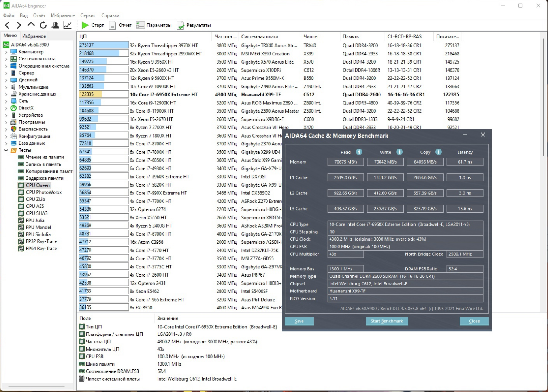Expand the Сеть tree node
Viewport: 548px width, 392px height.
click(6, 101)
